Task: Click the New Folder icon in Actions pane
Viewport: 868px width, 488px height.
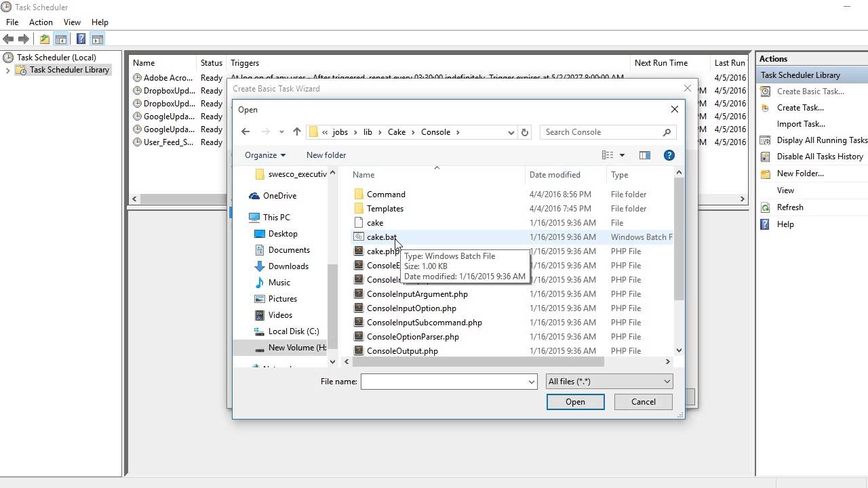Action: pos(766,174)
